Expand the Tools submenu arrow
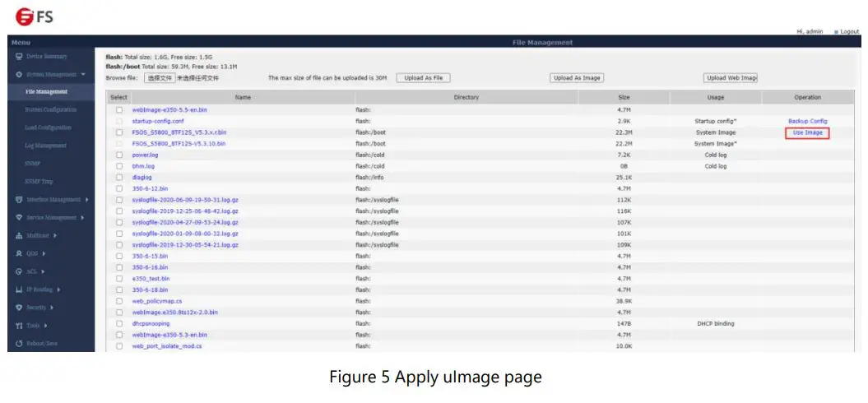Viewport: 868px width, 403px height. click(46, 326)
